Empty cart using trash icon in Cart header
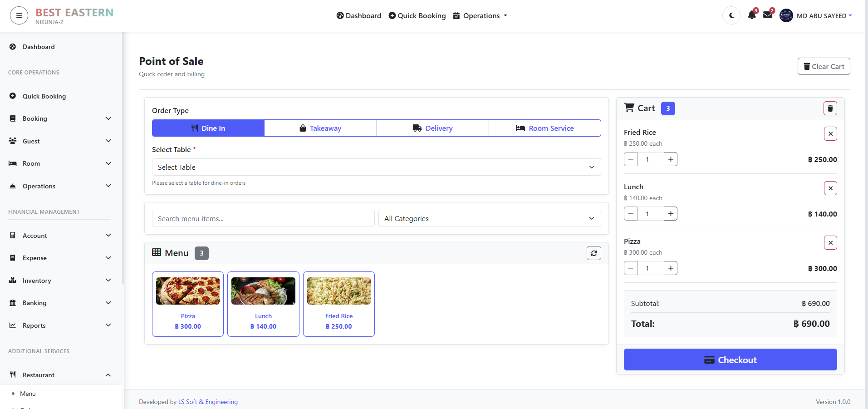868x409 pixels. [x=830, y=108]
